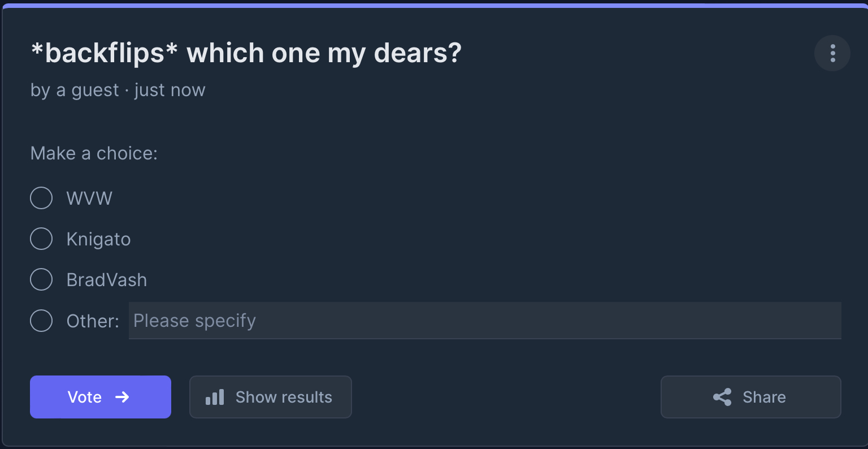Click the "by a guest" author text
868x449 pixels.
click(x=75, y=90)
